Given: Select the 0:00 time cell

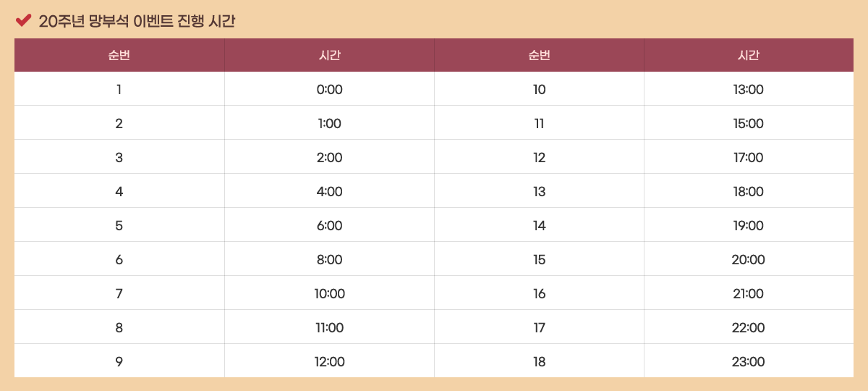Looking at the screenshot, I should tap(329, 90).
